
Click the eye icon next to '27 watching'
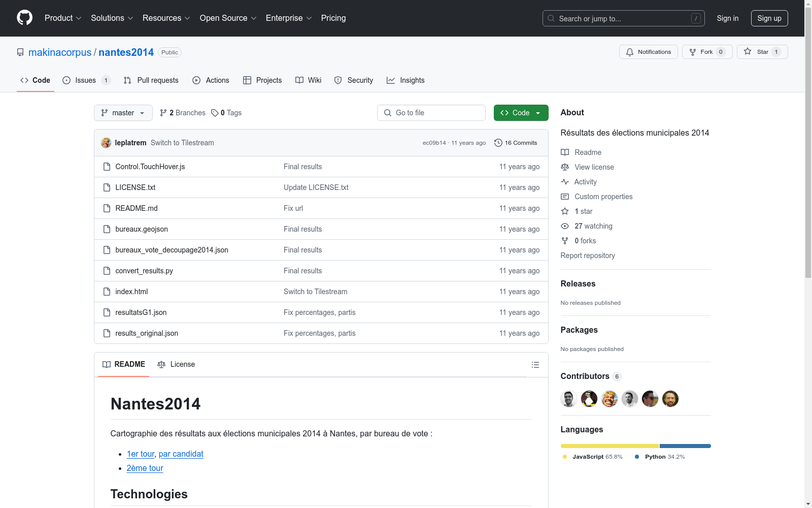565,226
